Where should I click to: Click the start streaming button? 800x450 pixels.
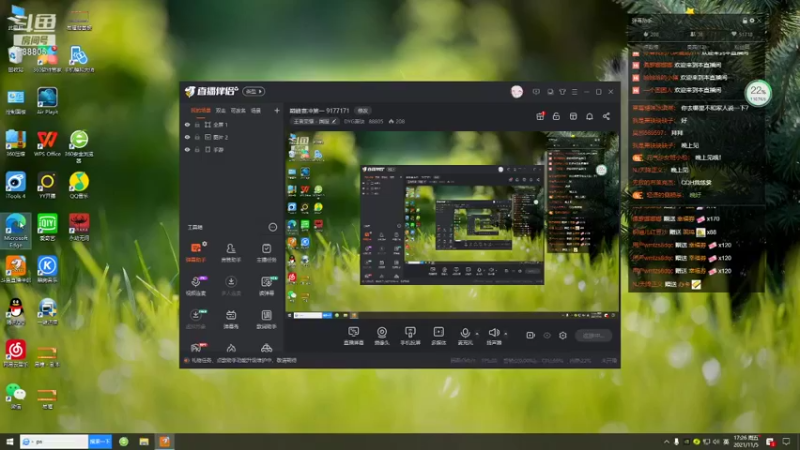pyautogui.click(x=593, y=335)
